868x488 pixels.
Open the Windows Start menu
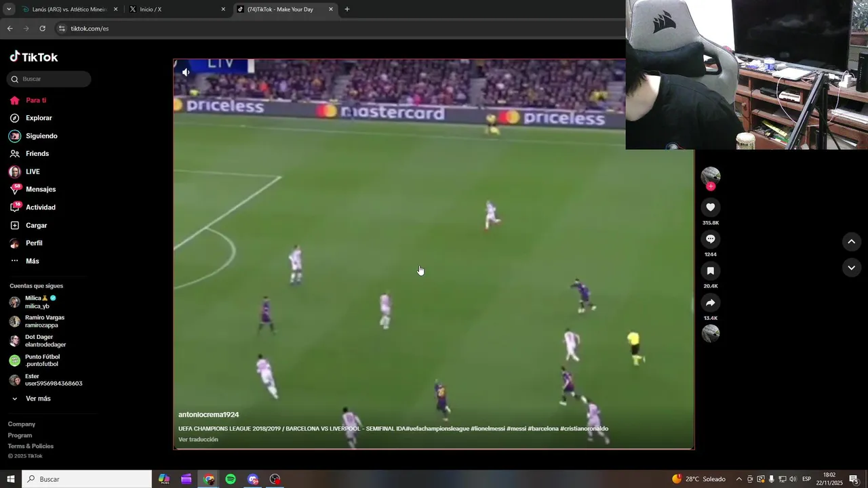[11, 479]
